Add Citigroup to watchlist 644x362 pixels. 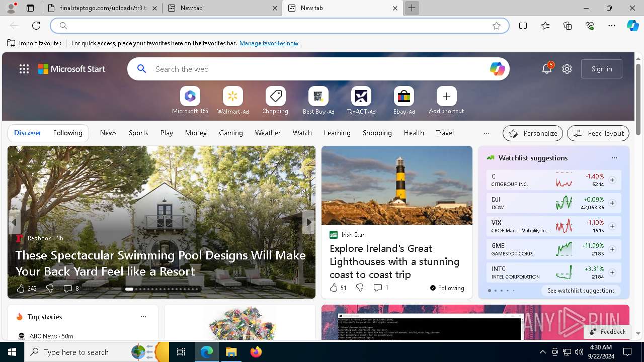(612, 180)
